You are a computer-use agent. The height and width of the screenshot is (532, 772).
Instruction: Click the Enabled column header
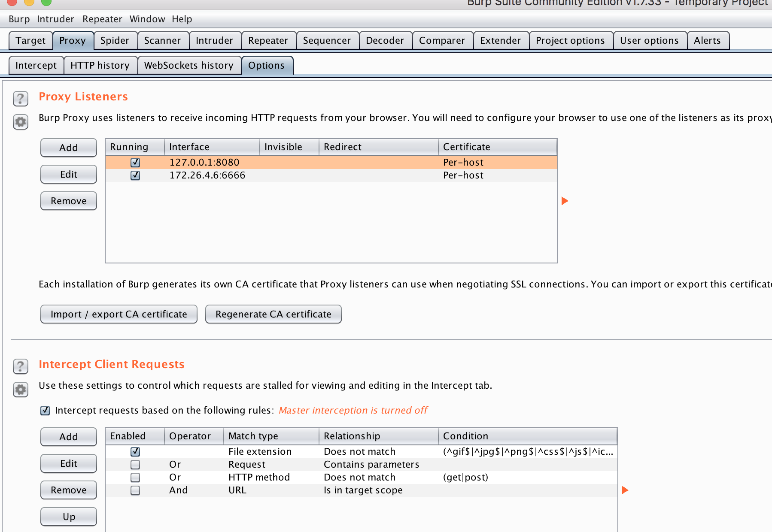click(x=135, y=436)
